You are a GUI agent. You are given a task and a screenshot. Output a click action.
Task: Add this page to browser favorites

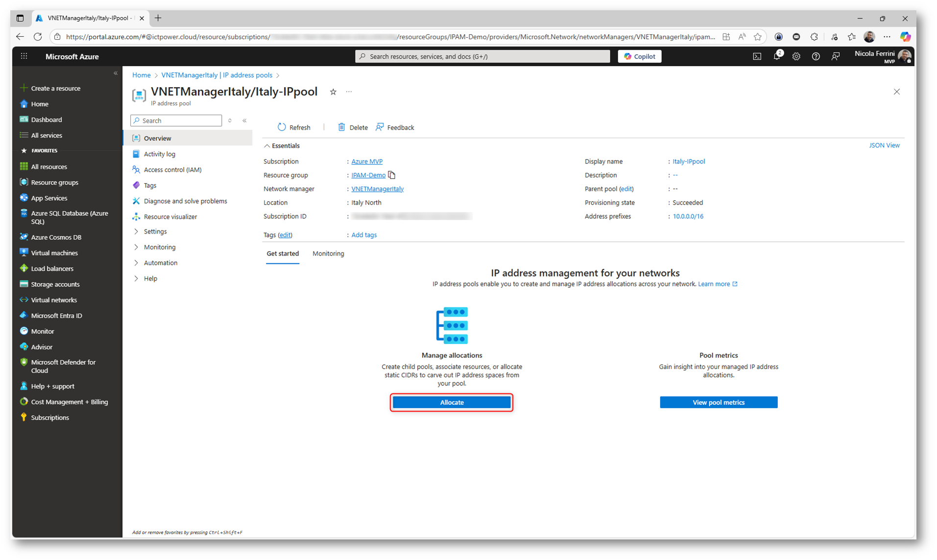[758, 37]
